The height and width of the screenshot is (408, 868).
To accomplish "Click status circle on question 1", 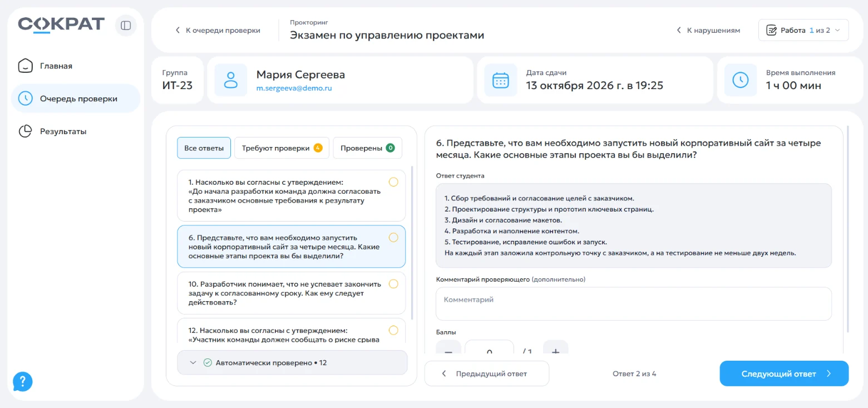I will pos(393,181).
